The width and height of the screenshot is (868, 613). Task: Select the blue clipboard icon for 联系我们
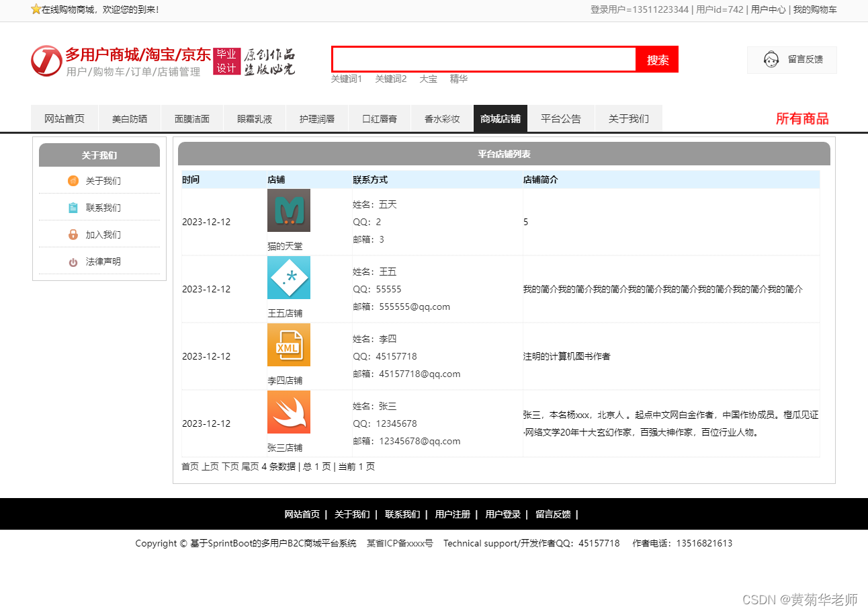pyautogui.click(x=73, y=208)
